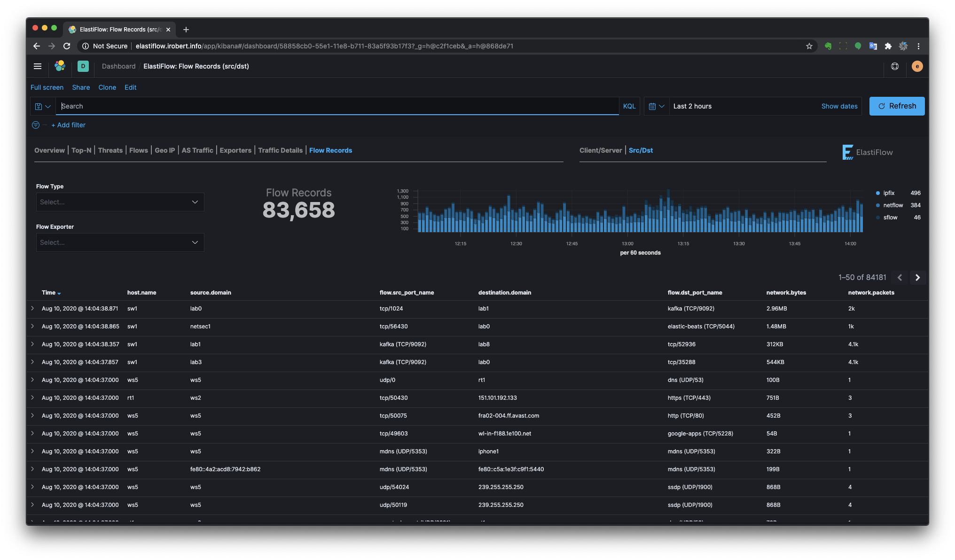Select the Client/Server view

601,150
